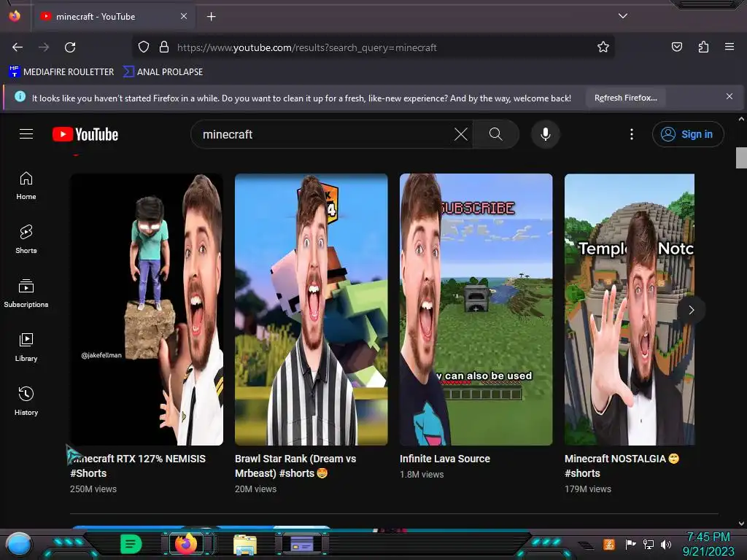Open the Minecraft RTX 127% NEMISIS thumbnail
Viewport: 747px width, 560px height.
click(x=147, y=309)
